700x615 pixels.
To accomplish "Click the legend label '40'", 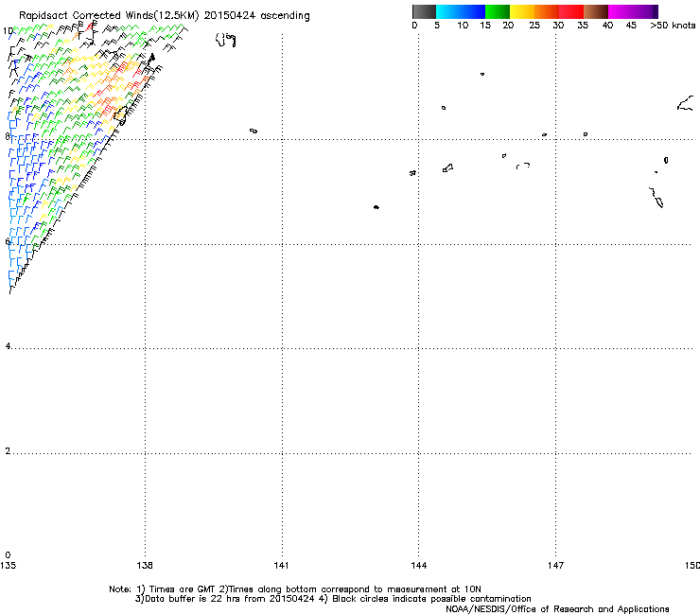I will 607,26.
